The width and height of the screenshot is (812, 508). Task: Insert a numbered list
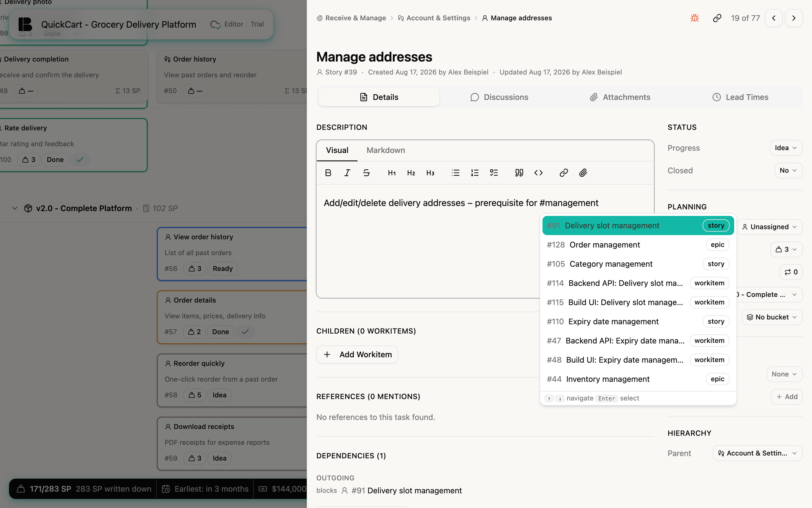[x=475, y=173]
